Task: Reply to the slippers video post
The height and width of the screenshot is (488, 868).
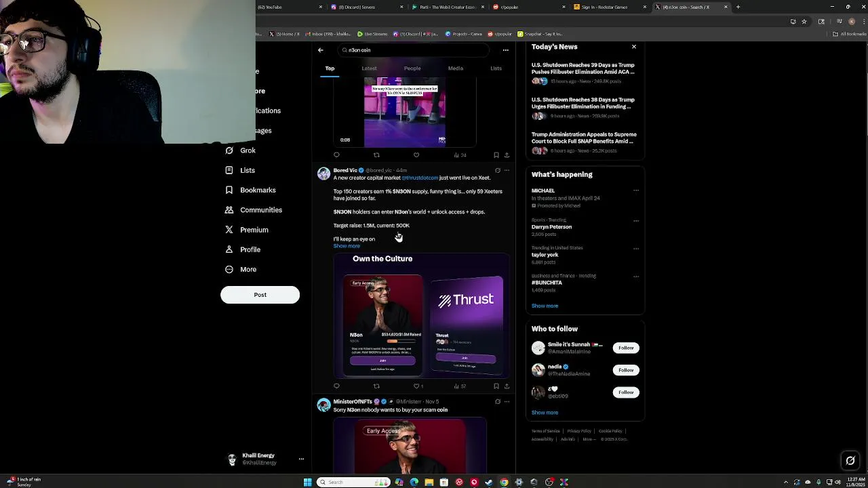Action: pyautogui.click(x=336, y=155)
